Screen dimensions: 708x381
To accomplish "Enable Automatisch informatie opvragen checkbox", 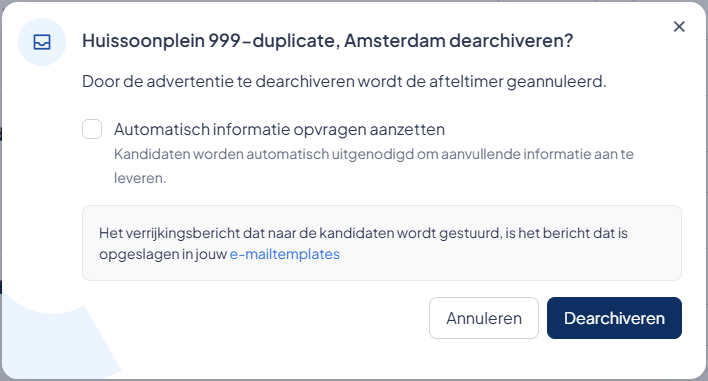I will pos(92,129).
